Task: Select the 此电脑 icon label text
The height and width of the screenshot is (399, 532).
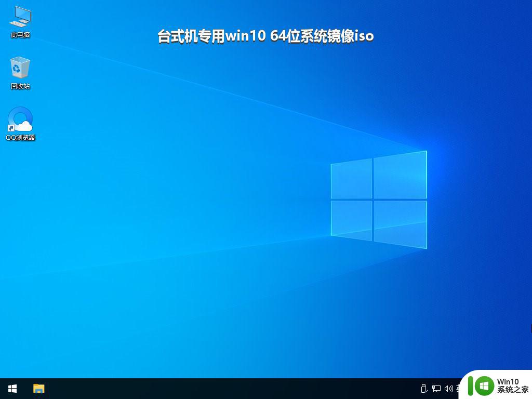Action: [x=20, y=35]
